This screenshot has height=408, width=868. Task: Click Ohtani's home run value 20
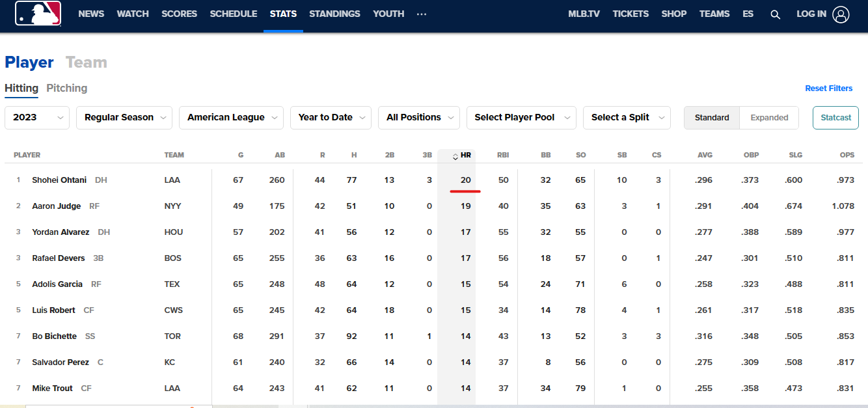tap(465, 180)
